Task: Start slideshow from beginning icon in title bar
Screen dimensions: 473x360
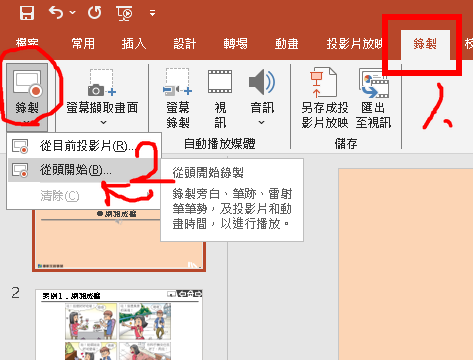Action: (124, 14)
